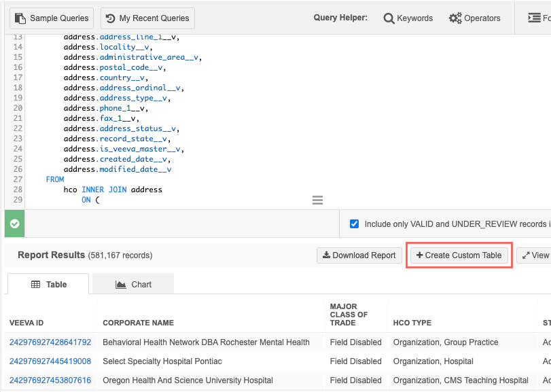Sort by the VEEVA ID column header
The width and height of the screenshot is (551, 392).
(x=26, y=323)
